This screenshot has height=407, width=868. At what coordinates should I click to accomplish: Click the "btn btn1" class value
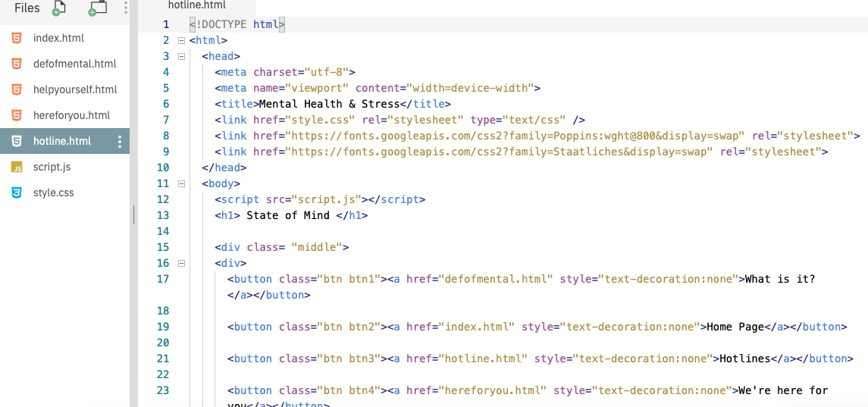click(x=349, y=279)
